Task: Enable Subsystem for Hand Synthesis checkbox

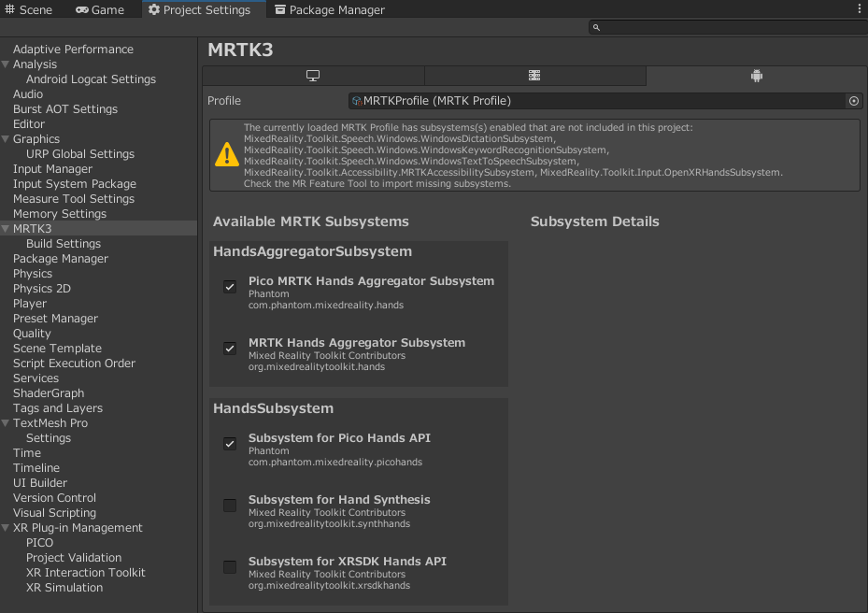Action: [x=230, y=506]
